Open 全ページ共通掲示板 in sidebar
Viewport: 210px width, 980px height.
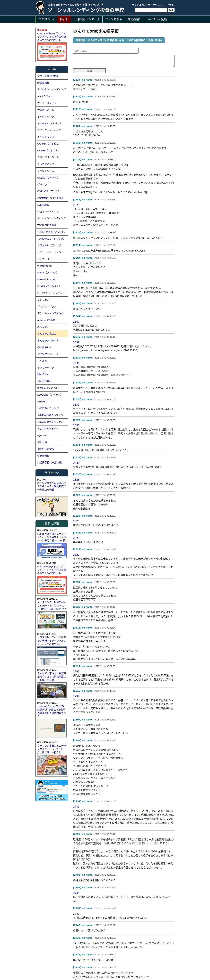point(52,76)
